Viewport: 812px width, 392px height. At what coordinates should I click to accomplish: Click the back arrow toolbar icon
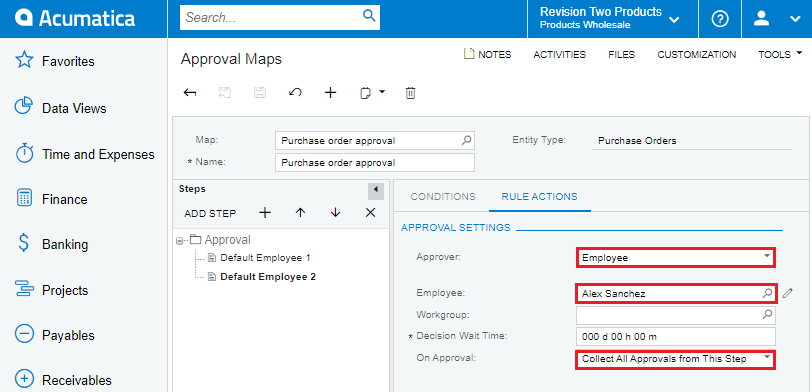pos(190,93)
